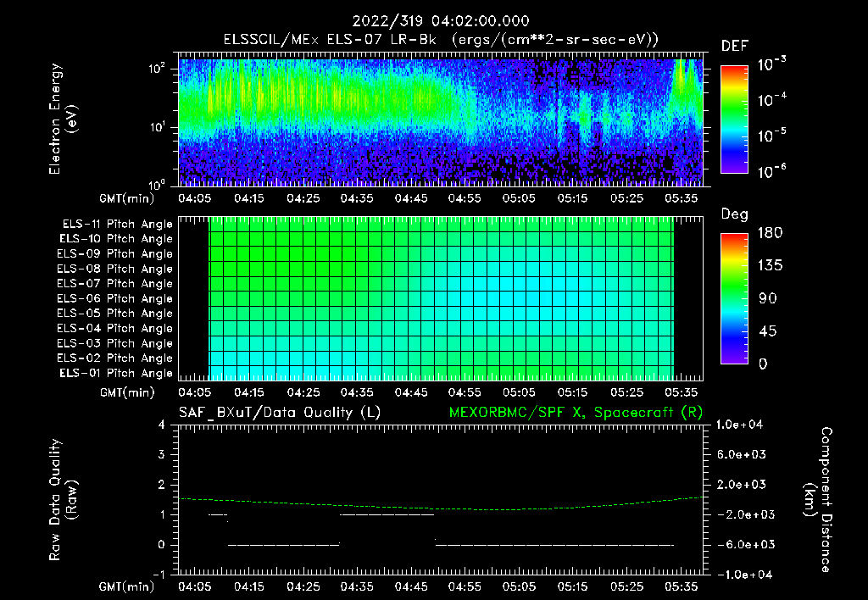Viewport: 868px width, 600px height.
Task: Select the ELS-08 Pitch Angle row label
Action: pyautogui.click(x=114, y=269)
